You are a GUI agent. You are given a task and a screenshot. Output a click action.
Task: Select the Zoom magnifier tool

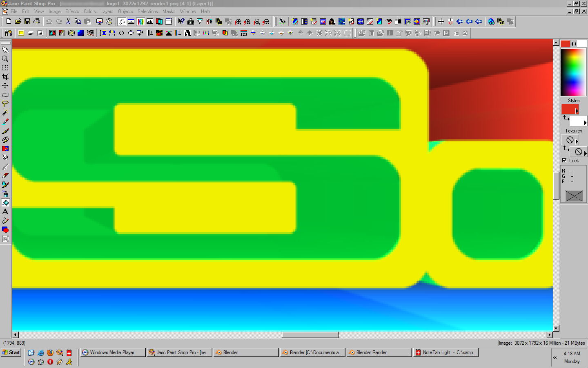[5, 59]
